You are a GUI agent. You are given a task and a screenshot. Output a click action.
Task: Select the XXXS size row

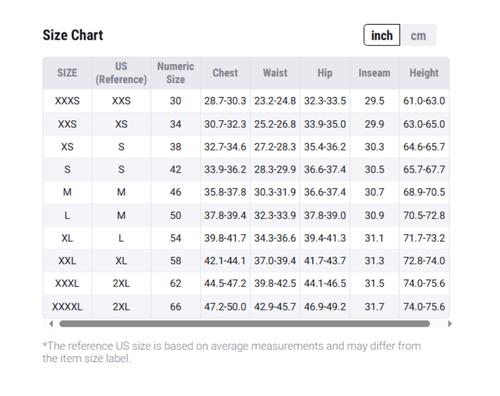pos(246,101)
